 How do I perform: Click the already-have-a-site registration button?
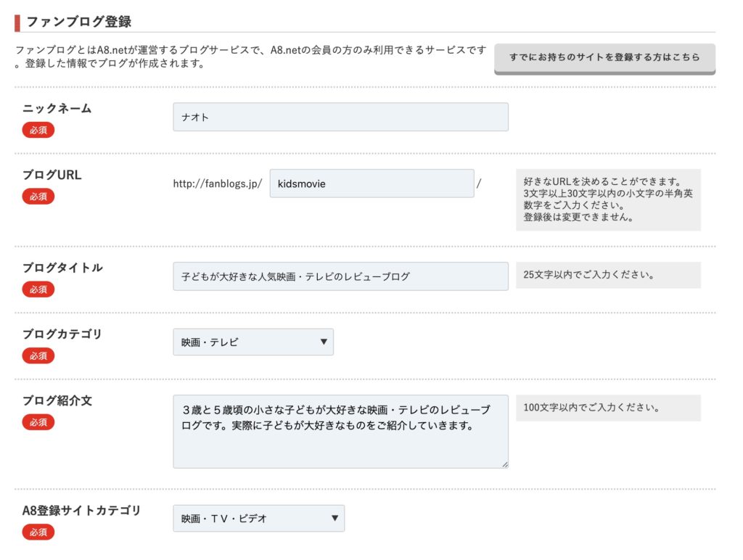[x=604, y=59]
